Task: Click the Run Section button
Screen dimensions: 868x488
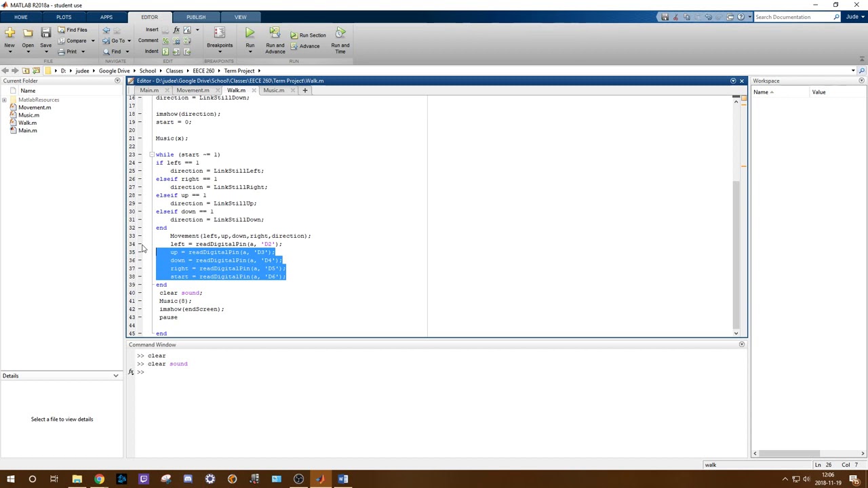Action: tap(308, 35)
